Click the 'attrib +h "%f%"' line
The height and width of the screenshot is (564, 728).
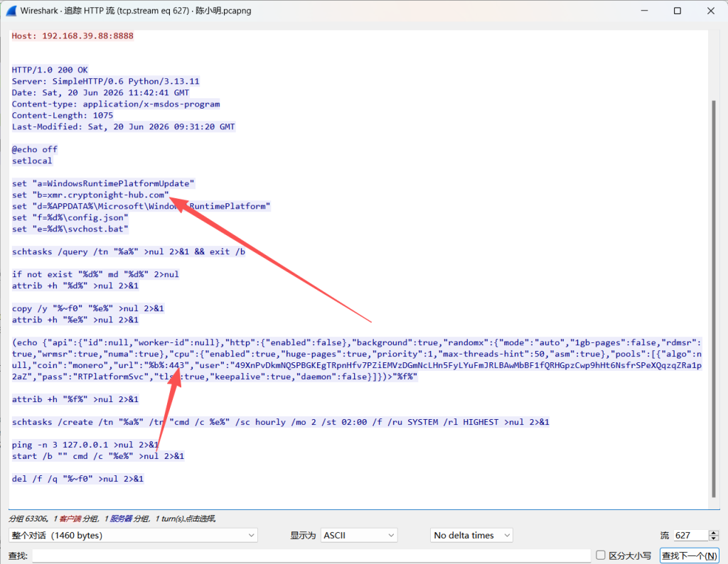[x=75, y=399]
